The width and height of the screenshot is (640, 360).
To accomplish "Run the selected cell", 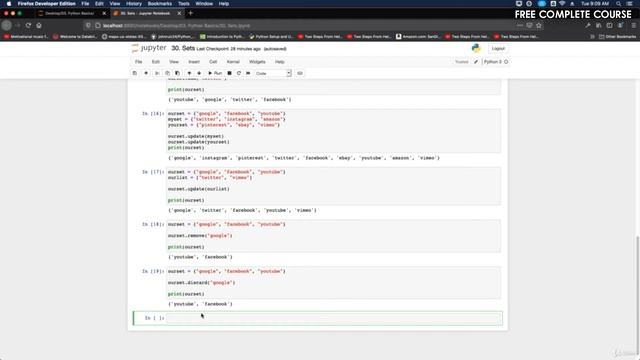I will [x=215, y=73].
